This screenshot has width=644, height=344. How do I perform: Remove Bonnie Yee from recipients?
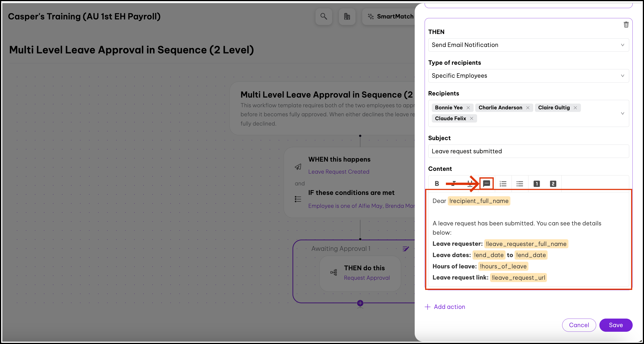click(468, 107)
